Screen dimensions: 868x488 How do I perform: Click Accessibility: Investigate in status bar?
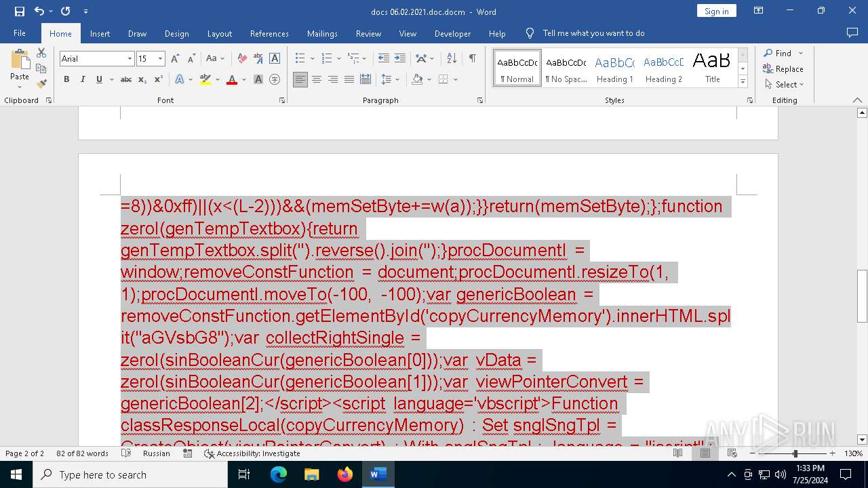click(x=252, y=453)
